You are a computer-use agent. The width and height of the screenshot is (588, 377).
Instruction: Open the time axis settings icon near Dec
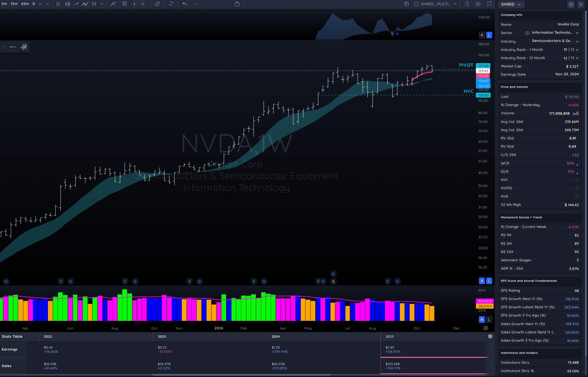486,328
